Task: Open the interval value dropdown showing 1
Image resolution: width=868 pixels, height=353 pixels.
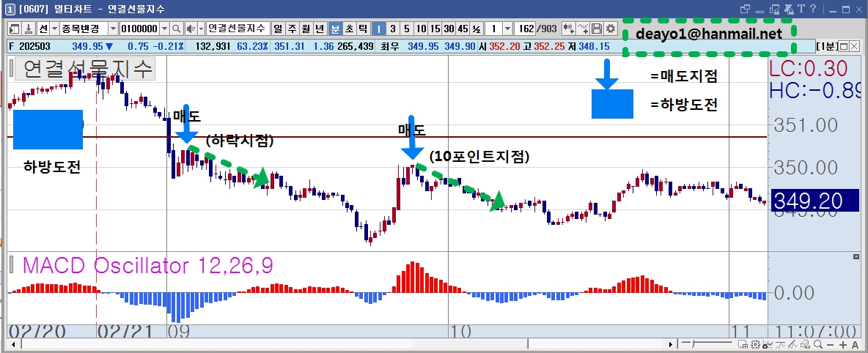Action: 507,29
